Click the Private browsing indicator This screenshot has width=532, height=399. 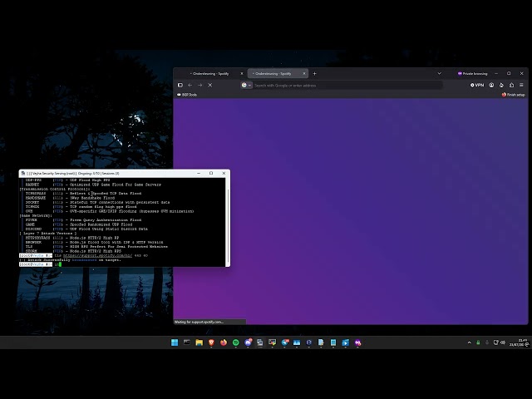(x=473, y=74)
